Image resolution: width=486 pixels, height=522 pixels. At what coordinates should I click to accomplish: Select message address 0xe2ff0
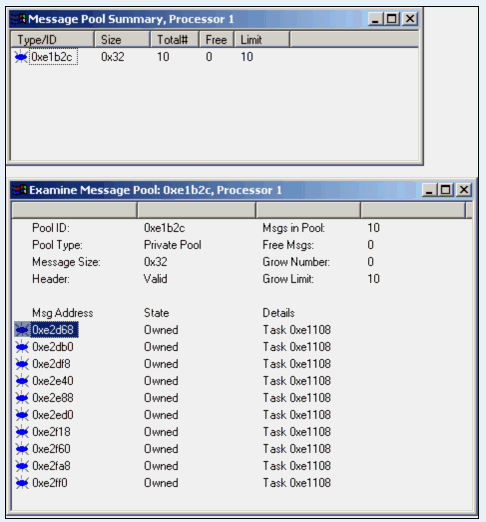(x=50, y=483)
